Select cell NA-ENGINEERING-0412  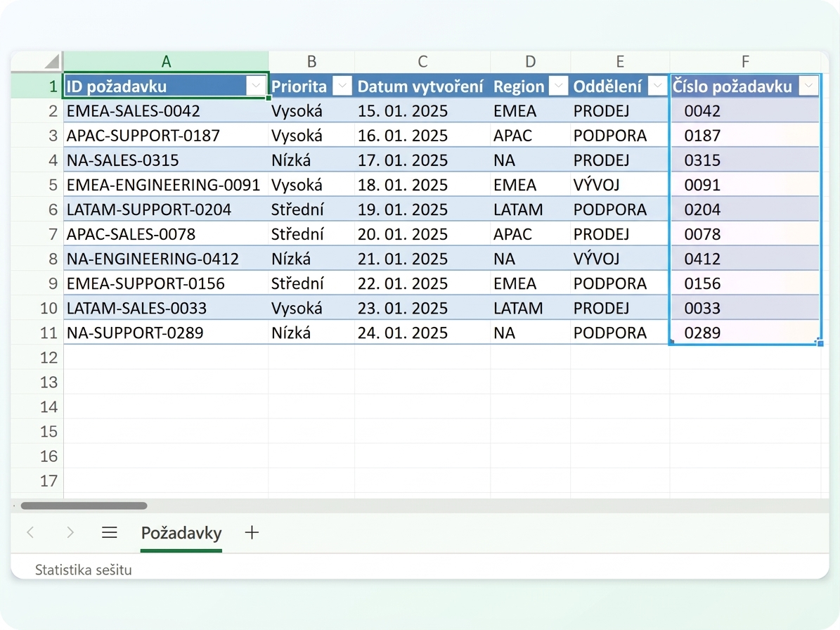(166, 259)
